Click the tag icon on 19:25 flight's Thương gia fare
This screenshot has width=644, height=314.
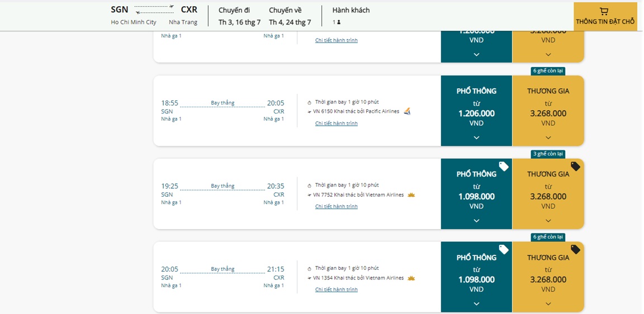click(575, 166)
